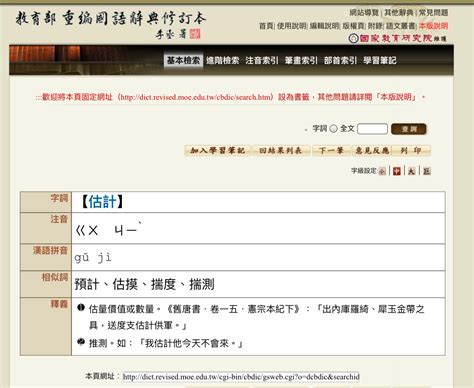Click definition 2 example 我估計他今天不會來
The width and height of the screenshot is (474, 388).
point(187,343)
